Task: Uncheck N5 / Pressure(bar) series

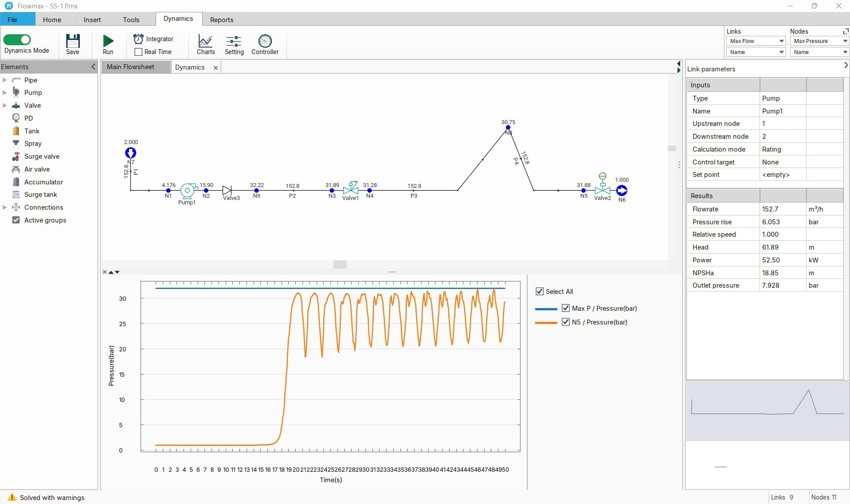Action: (x=566, y=322)
